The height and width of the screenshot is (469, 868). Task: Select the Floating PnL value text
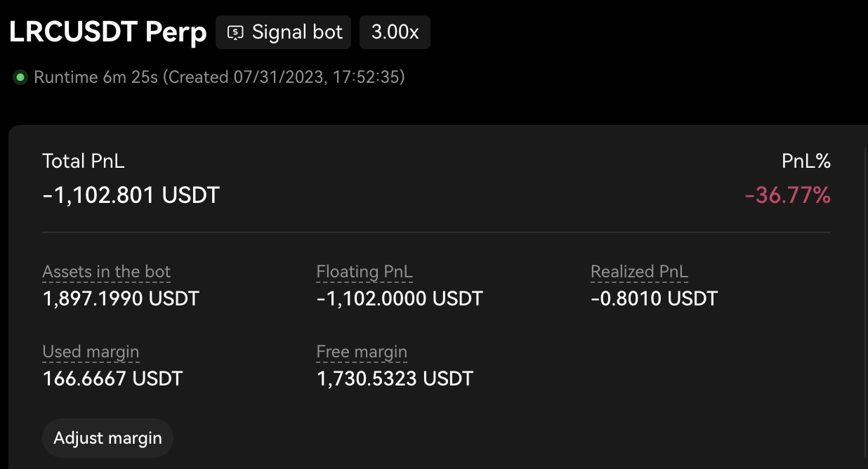click(400, 298)
